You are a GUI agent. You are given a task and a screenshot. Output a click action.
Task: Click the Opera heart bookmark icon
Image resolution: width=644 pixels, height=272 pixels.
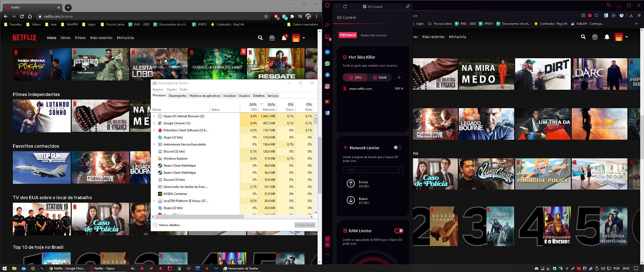tap(596, 15)
